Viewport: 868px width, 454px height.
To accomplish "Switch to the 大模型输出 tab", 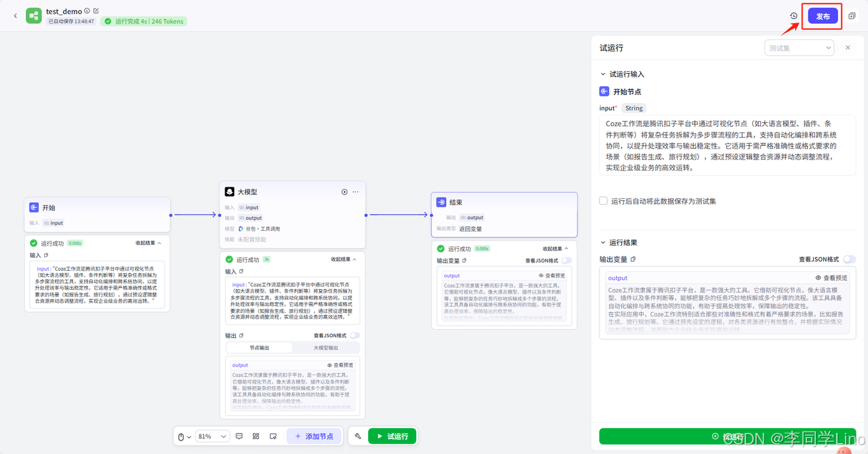I will point(325,347).
